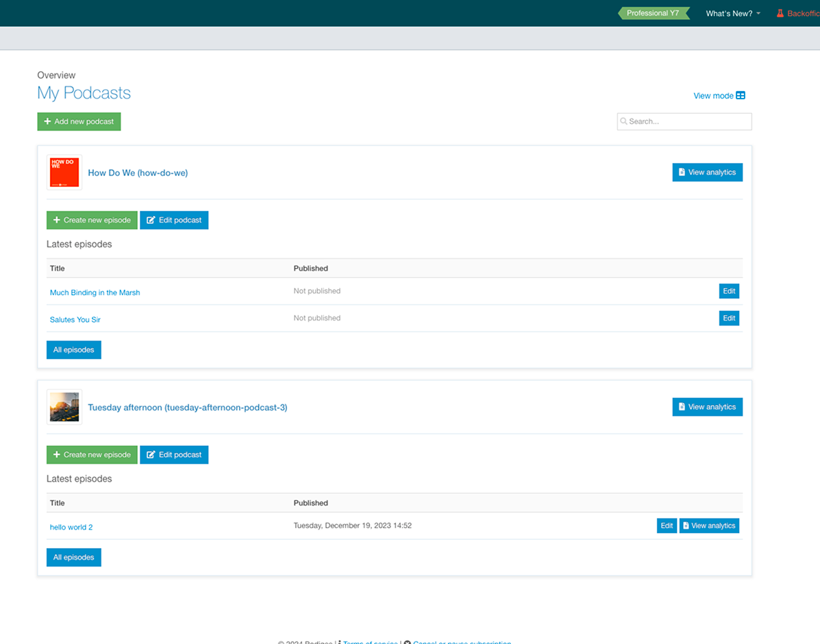Edit podcast How Do We
This screenshot has width=820, height=644.
(174, 220)
